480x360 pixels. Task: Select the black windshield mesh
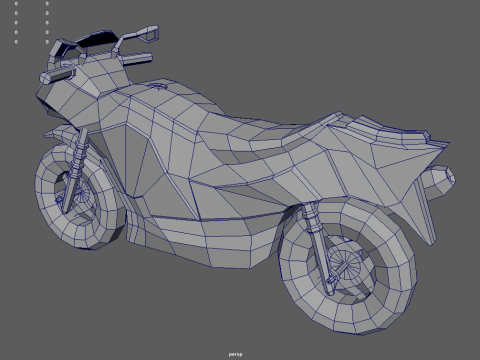[97, 38]
